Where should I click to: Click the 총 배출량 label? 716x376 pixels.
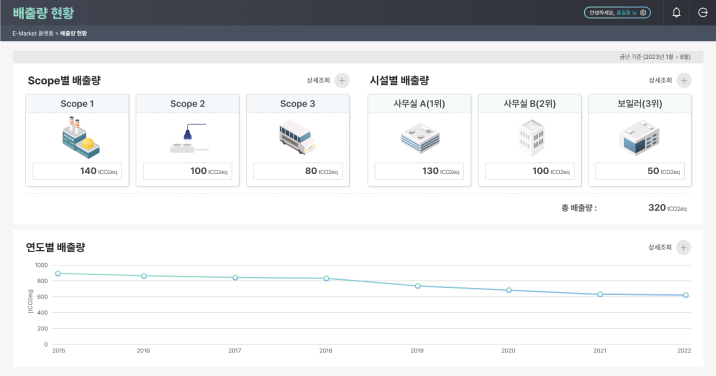[x=579, y=208]
